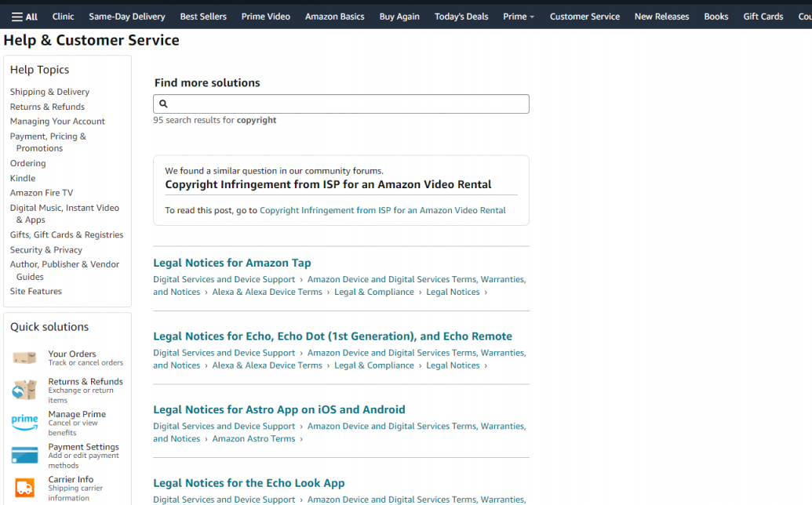This screenshot has height=505, width=812.
Task: Open Legal Notices for Astro App result
Action: (x=279, y=410)
